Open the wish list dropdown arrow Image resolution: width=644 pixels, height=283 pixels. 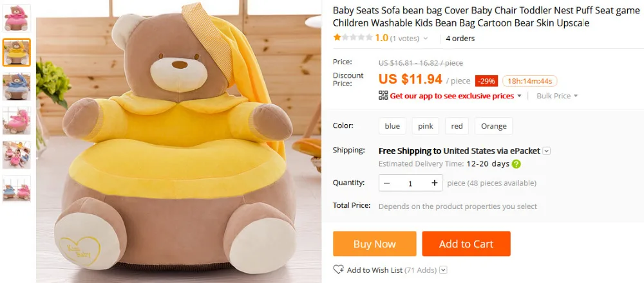click(443, 270)
